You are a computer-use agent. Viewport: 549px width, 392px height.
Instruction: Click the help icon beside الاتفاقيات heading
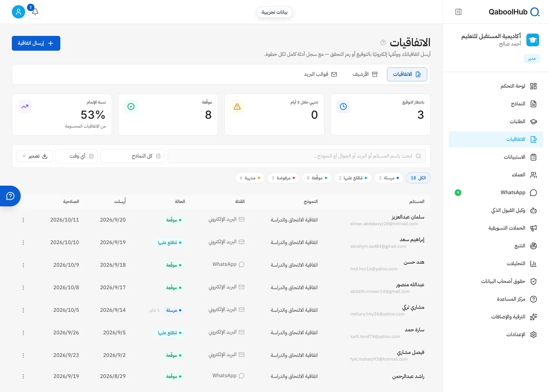click(x=383, y=43)
